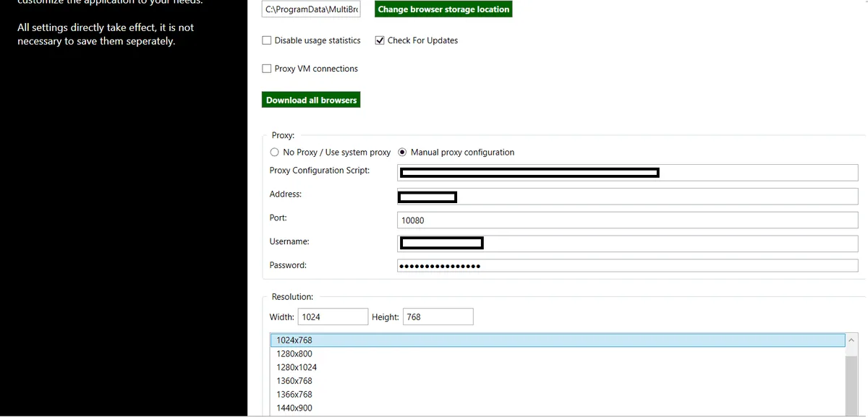Select the 1440x900 resolution entry

558,408
